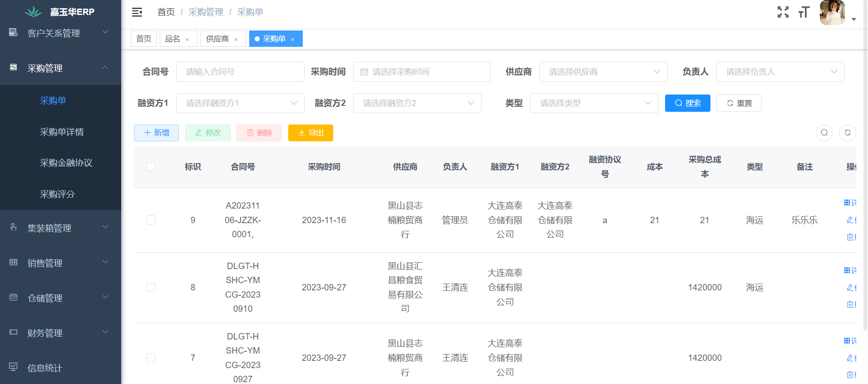
Task: Open the 融资方1 dropdown
Action: [240, 103]
